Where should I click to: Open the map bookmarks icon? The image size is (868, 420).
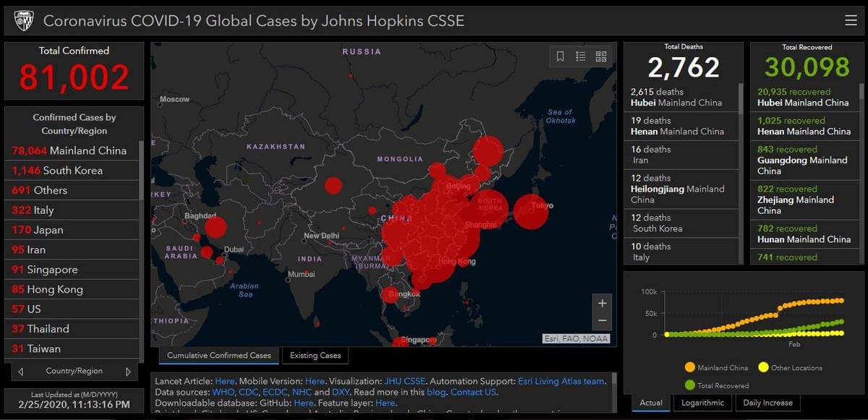point(560,56)
